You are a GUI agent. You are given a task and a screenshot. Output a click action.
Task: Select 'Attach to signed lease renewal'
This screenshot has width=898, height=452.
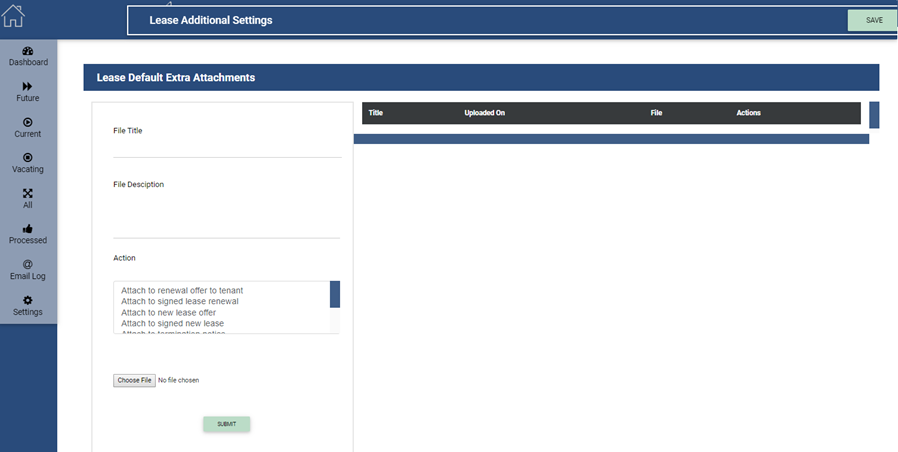180,301
